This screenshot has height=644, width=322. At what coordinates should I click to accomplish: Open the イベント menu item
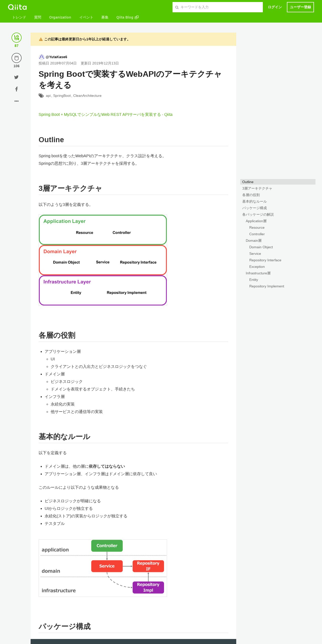point(86,17)
